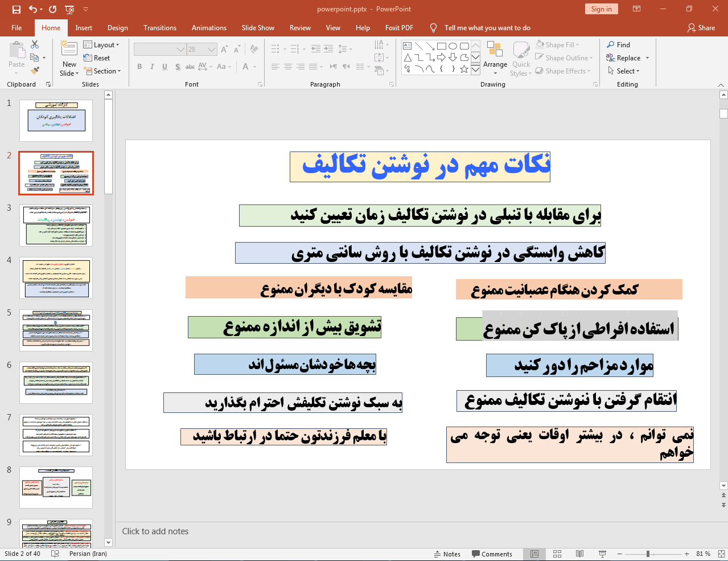
Task: Click the Save icon in title bar
Action: point(16,9)
